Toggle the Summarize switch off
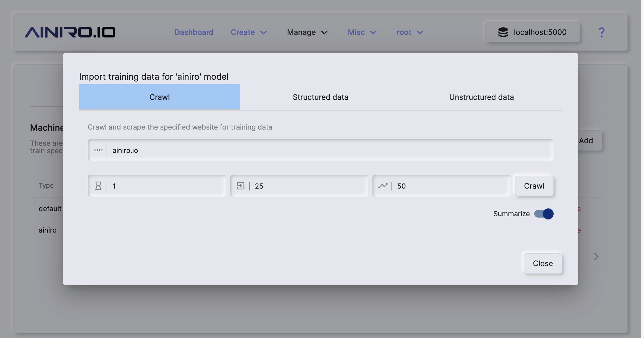The image size is (644, 338). (x=544, y=214)
